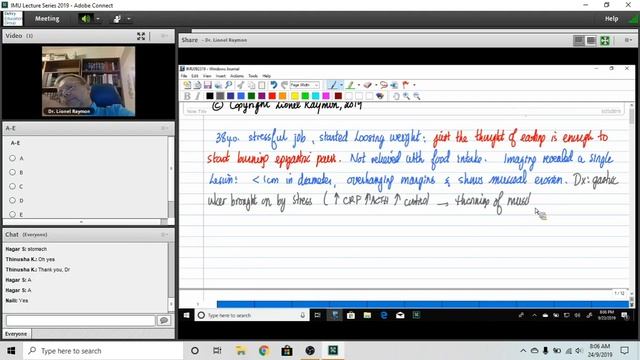Click the Insert/Remove Space tool
The height and width of the screenshot is (360, 640).
394,85
